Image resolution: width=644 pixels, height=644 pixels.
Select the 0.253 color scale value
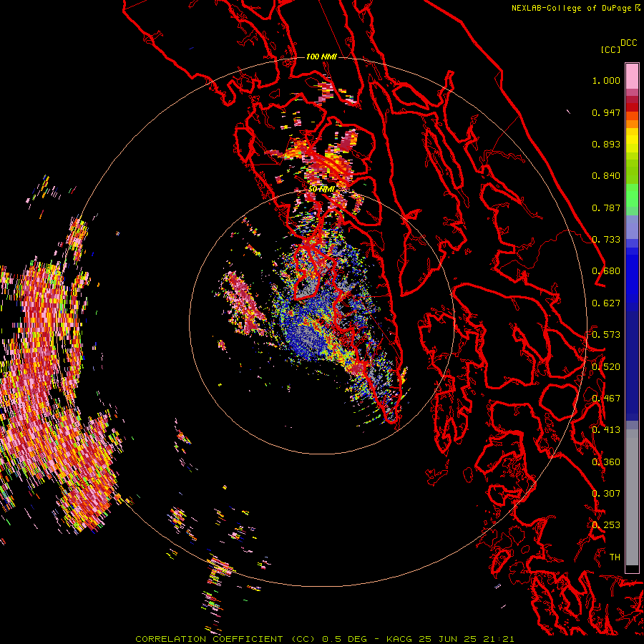point(606,525)
